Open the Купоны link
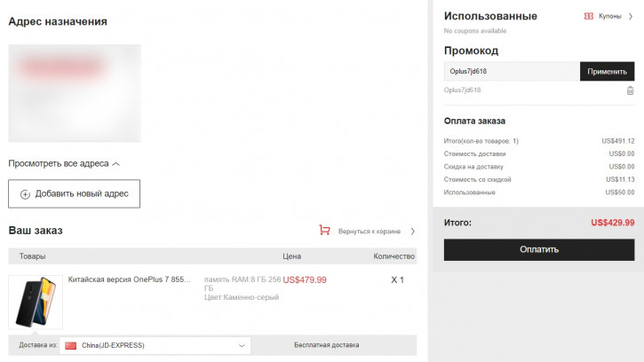Viewport: 644px width, 362px height. 609,16
